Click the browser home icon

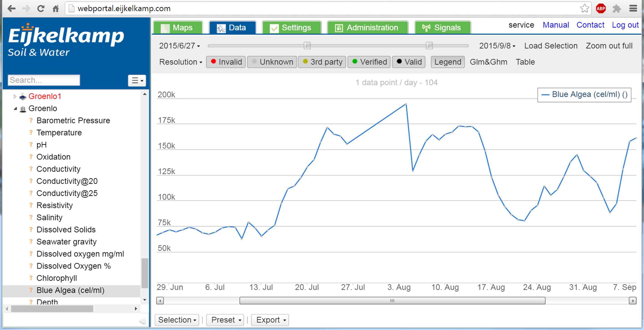[55, 9]
